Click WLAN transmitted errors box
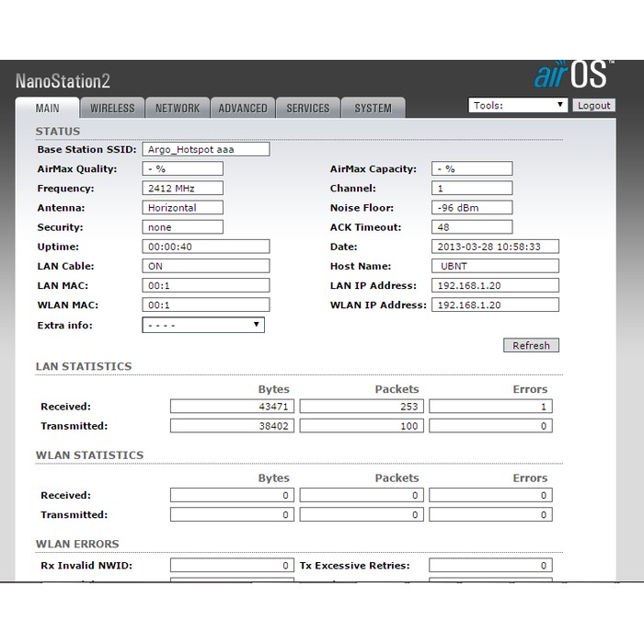 (x=490, y=514)
